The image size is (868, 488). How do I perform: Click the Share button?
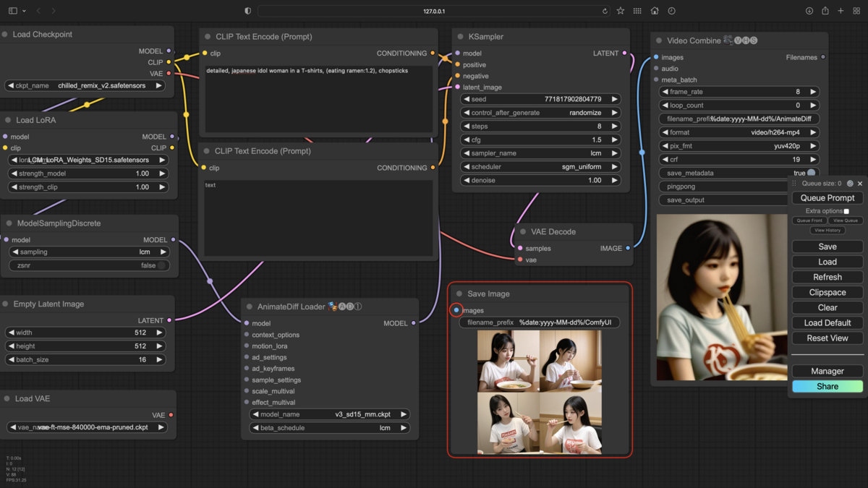(x=827, y=386)
